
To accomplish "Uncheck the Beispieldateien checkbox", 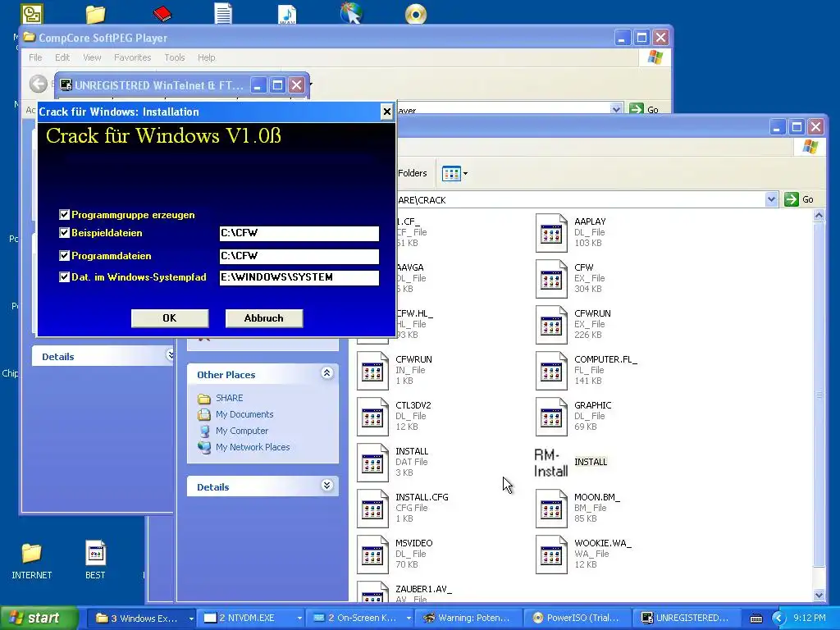I will pos(64,233).
